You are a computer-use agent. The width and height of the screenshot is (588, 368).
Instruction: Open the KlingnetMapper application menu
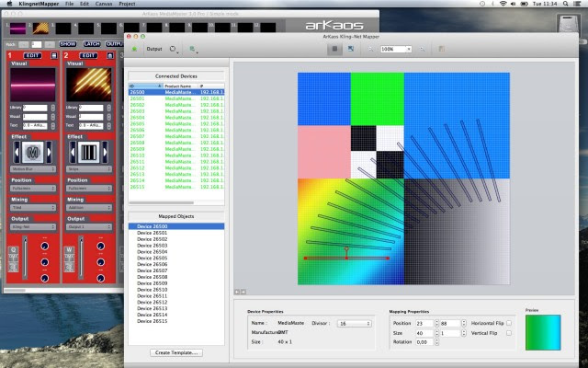pos(39,4)
